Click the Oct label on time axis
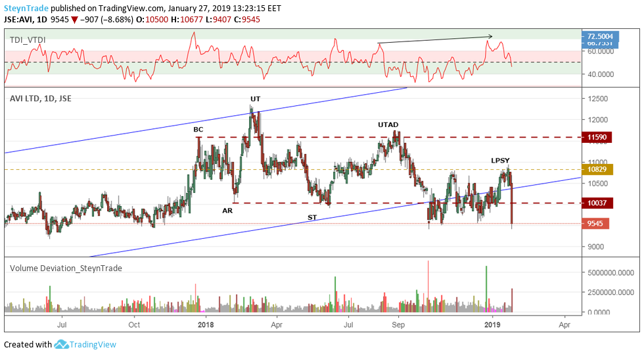 (134, 325)
